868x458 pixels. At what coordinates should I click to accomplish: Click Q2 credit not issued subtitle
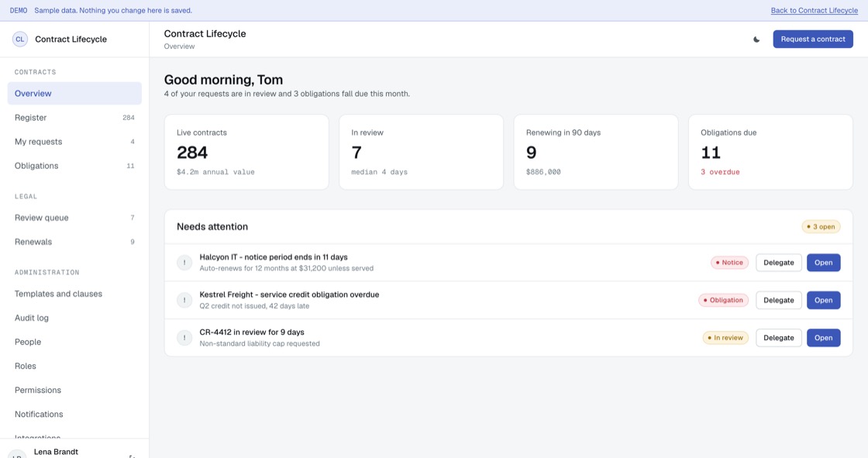(x=255, y=305)
